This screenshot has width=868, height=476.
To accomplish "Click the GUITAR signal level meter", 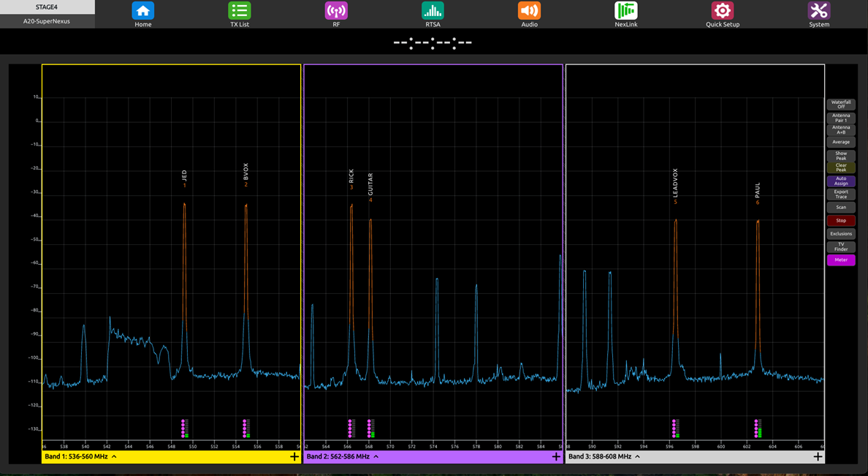I will [371, 428].
